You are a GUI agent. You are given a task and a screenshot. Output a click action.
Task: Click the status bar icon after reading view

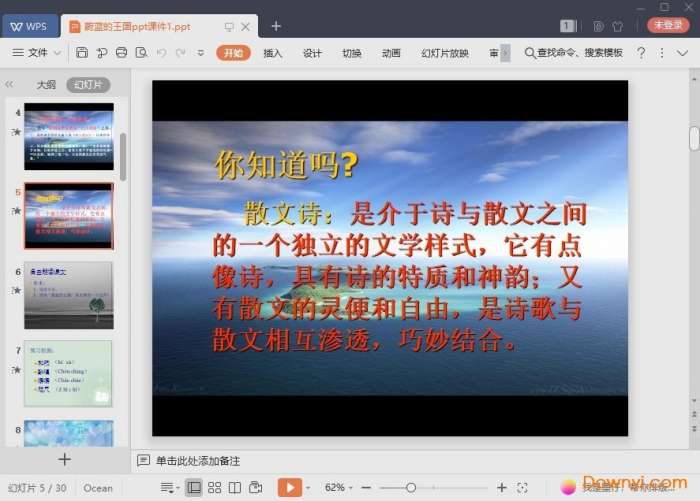click(256, 487)
